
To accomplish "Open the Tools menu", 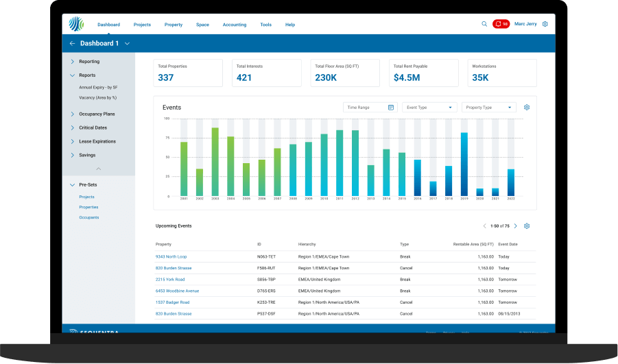I will tap(265, 25).
